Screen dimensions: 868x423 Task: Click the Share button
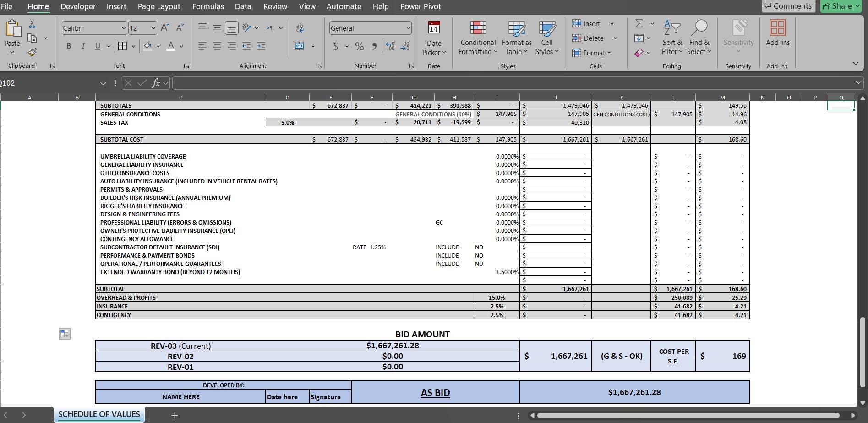click(841, 6)
